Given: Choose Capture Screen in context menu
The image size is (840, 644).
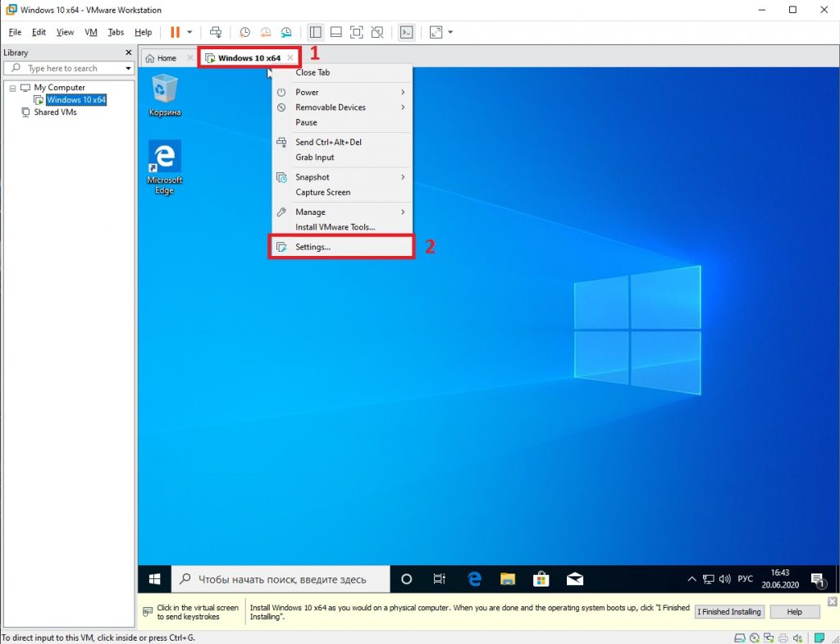Looking at the screenshot, I should (x=342, y=192).
